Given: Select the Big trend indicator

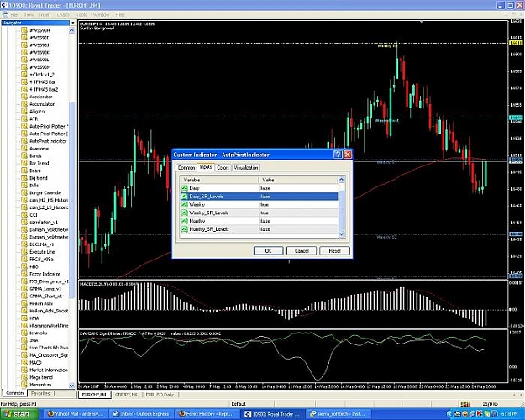Looking at the screenshot, I should [39, 178].
